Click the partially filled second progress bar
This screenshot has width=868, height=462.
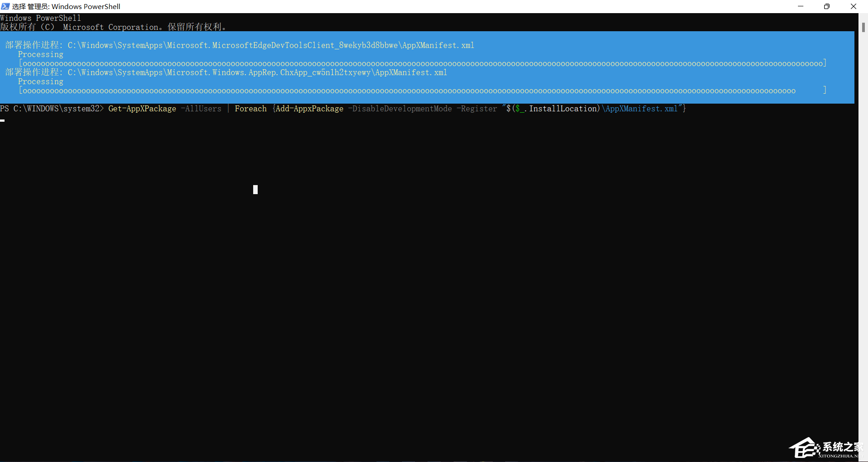(x=423, y=90)
